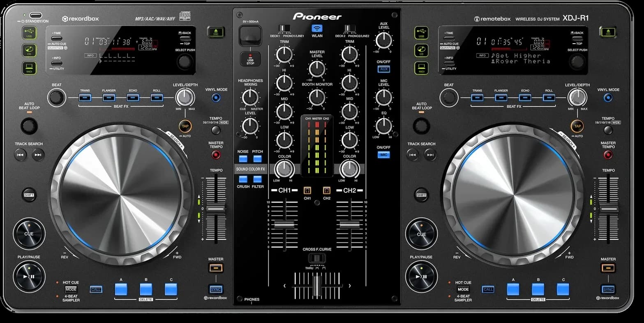This screenshot has width=644, height=323.
Task: Hold the SHIFT button on the left deck
Action: coord(29,195)
